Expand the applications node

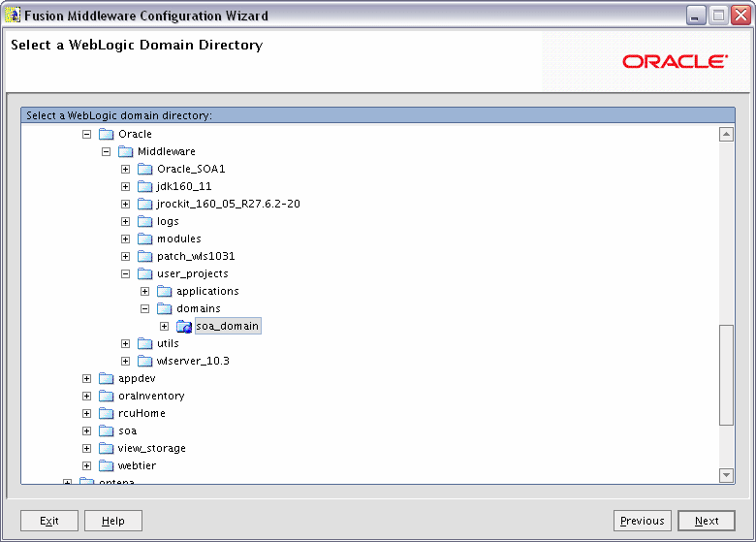144,291
